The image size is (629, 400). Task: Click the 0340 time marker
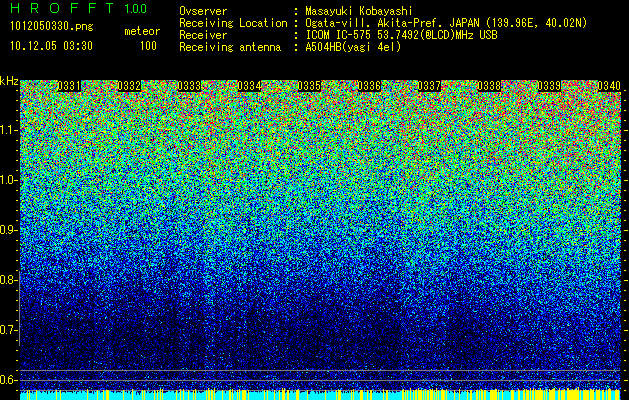609,86
